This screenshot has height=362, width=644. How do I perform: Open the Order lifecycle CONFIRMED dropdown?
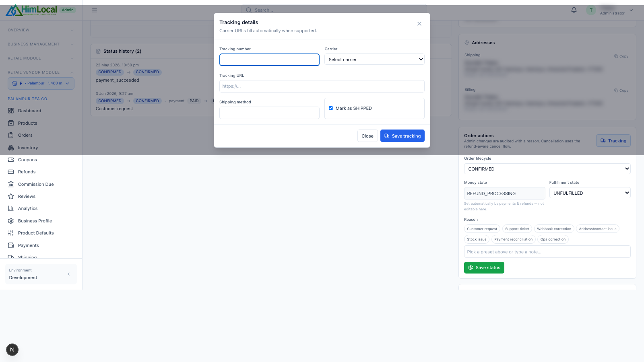[x=547, y=169]
